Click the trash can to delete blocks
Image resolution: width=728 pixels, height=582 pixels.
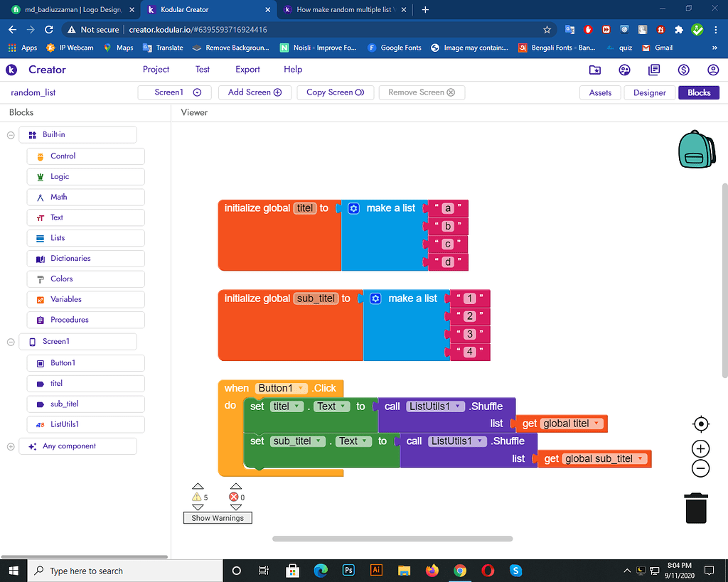695,507
